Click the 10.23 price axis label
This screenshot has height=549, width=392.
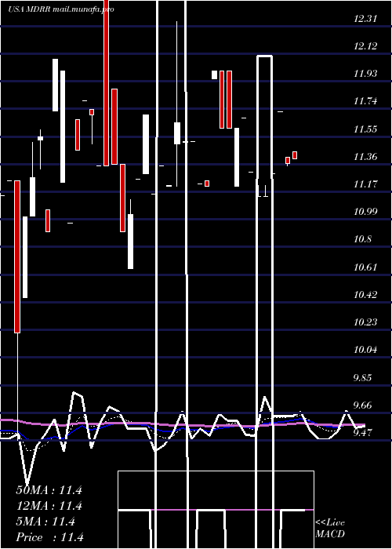[x=365, y=322]
